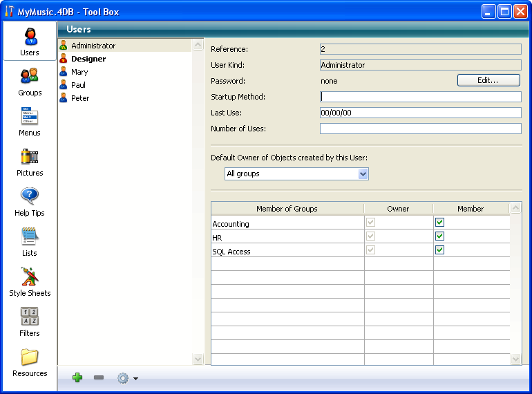Open Style Sheets editor
The image size is (532, 394).
(30, 282)
